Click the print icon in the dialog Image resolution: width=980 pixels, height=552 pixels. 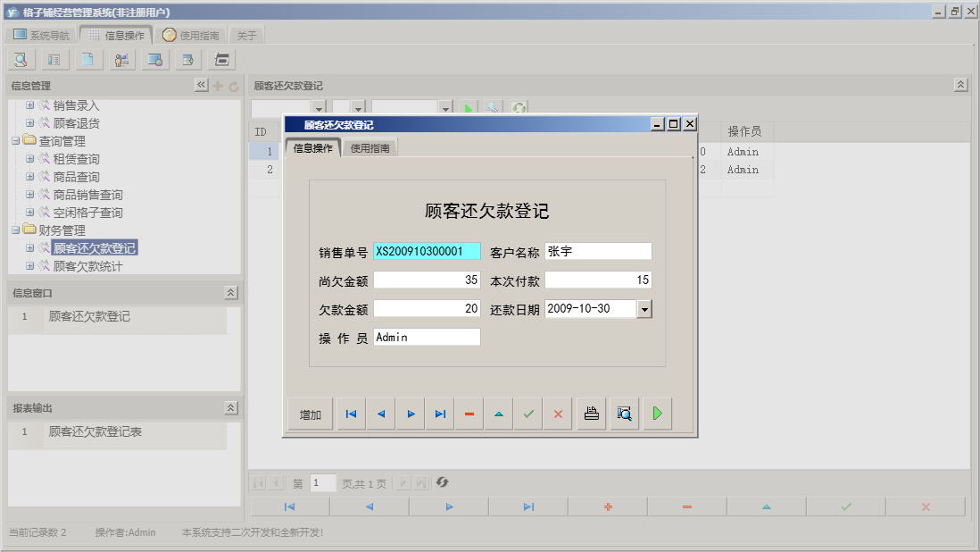click(x=590, y=413)
